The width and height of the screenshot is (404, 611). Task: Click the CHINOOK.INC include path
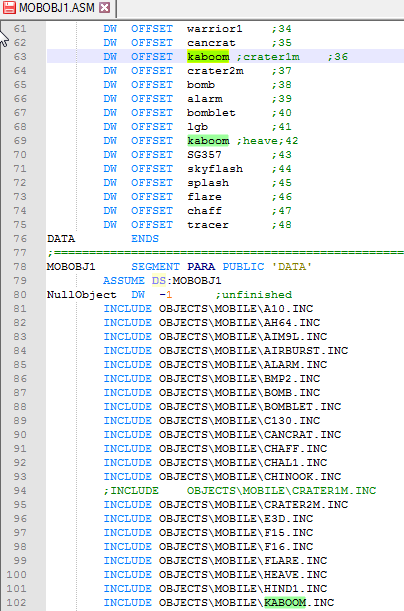250,477
